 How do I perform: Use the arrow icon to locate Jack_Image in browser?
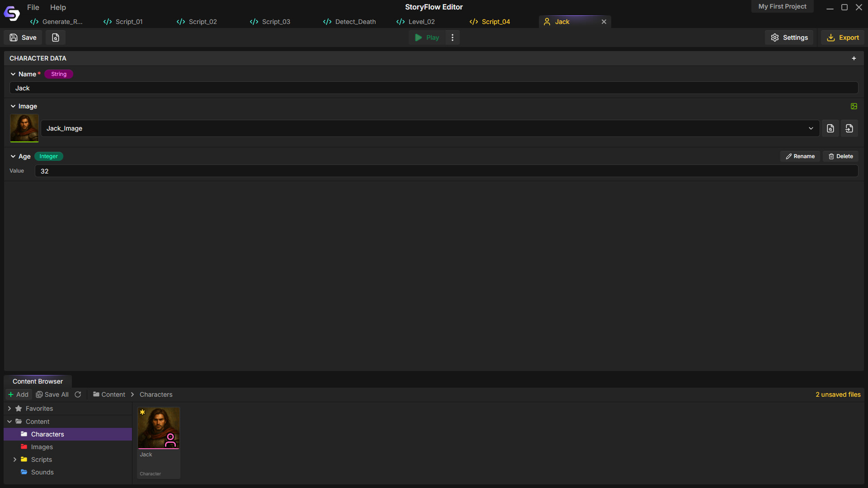pyautogui.click(x=849, y=128)
